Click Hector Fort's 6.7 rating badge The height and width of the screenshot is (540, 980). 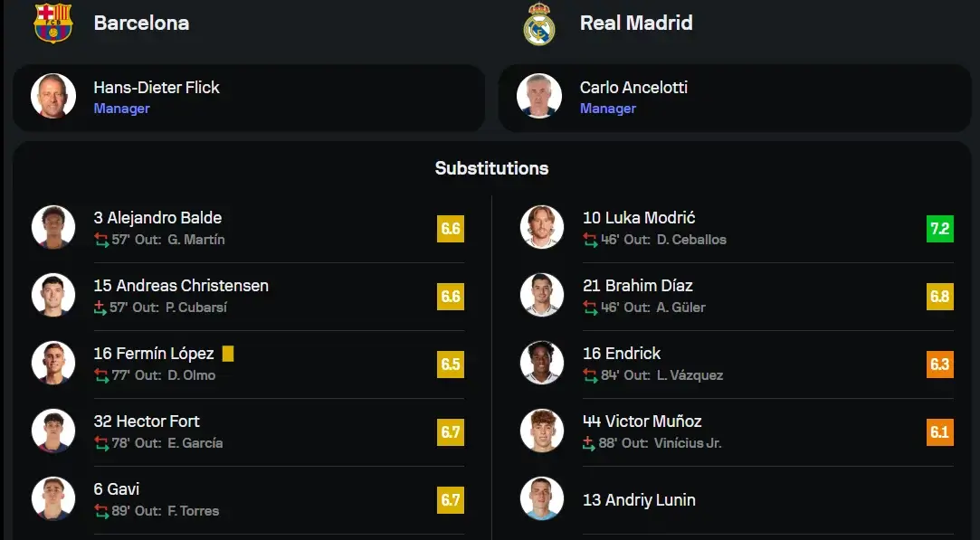[x=451, y=431]
